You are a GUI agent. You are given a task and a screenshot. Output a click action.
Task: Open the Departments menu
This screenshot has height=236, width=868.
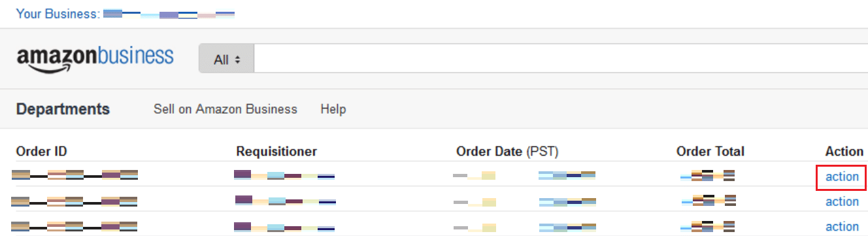(63, 109)
